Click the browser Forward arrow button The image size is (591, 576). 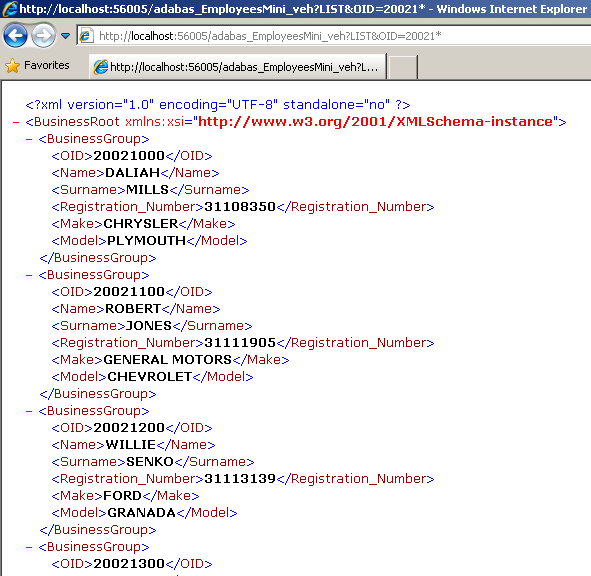point(43,36)
